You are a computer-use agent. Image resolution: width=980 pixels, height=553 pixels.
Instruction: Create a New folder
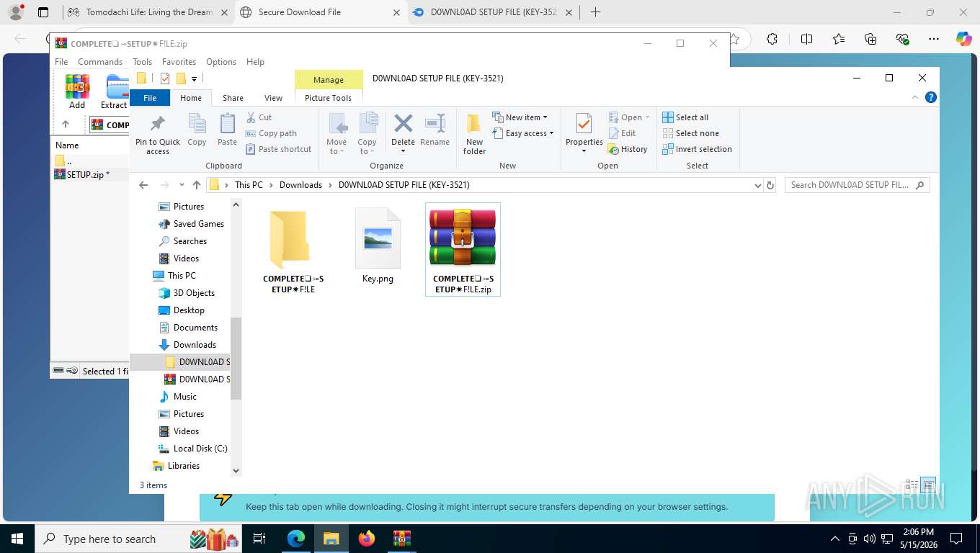(474, 134)
